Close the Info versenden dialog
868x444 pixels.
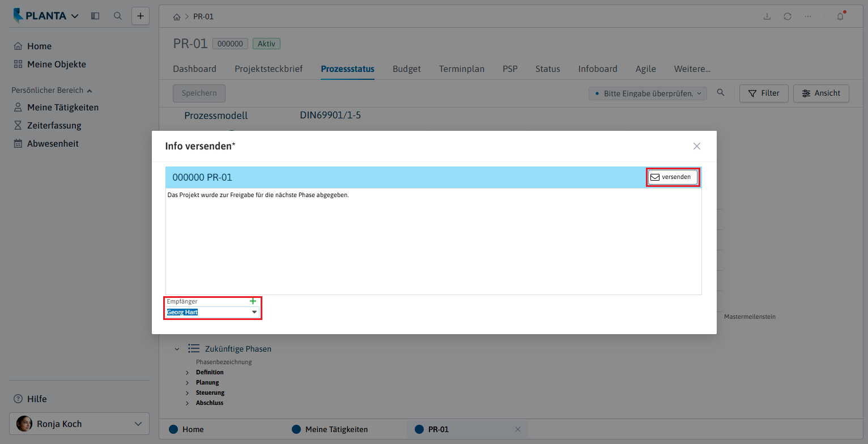click(697, 146)
